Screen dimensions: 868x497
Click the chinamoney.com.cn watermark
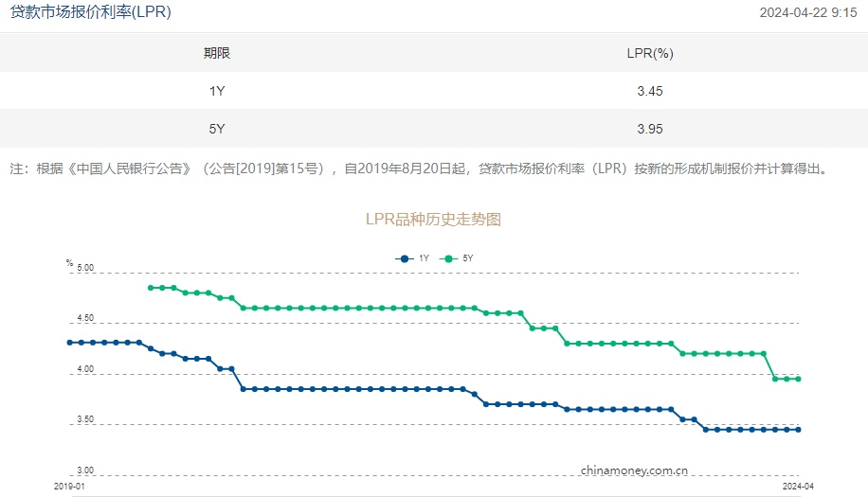[634, 470]
